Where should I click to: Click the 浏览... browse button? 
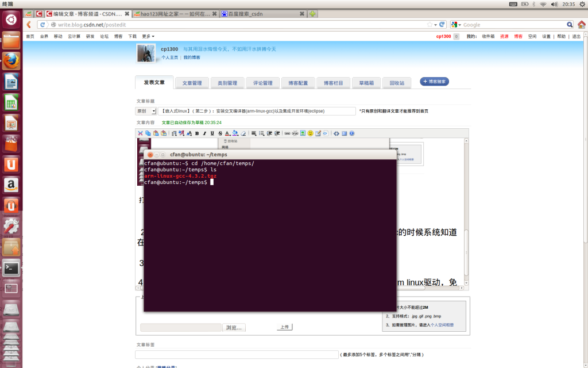[x=234, y=328]
